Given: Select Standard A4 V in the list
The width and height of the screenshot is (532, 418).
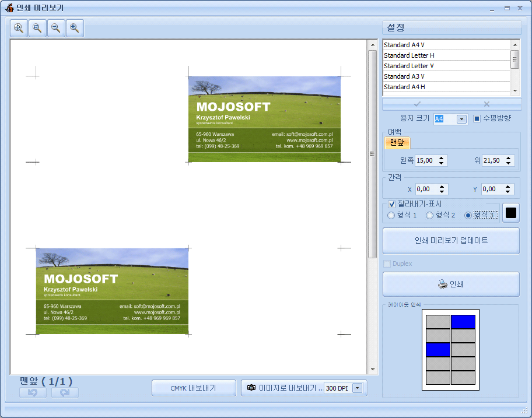Looking at the screenshot, I should click(446, 45).
